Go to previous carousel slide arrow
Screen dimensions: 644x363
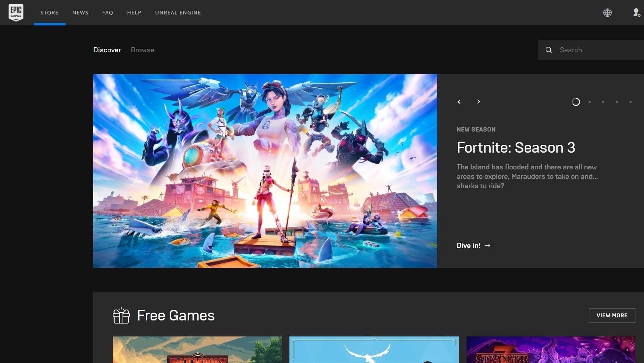459,101
